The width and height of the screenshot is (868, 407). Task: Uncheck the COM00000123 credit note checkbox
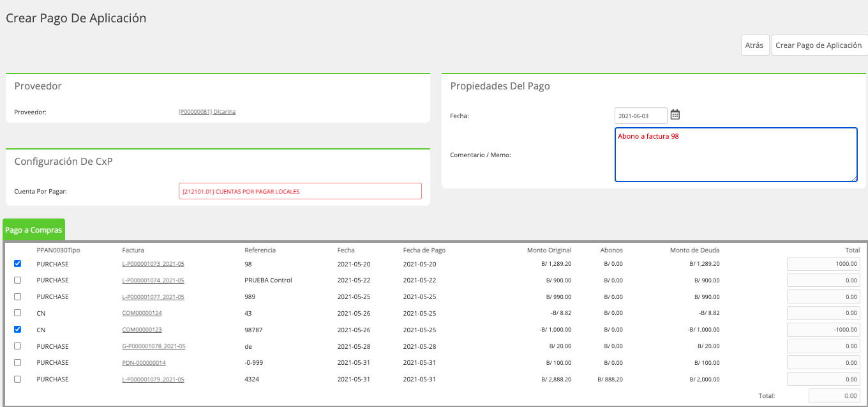18,330
